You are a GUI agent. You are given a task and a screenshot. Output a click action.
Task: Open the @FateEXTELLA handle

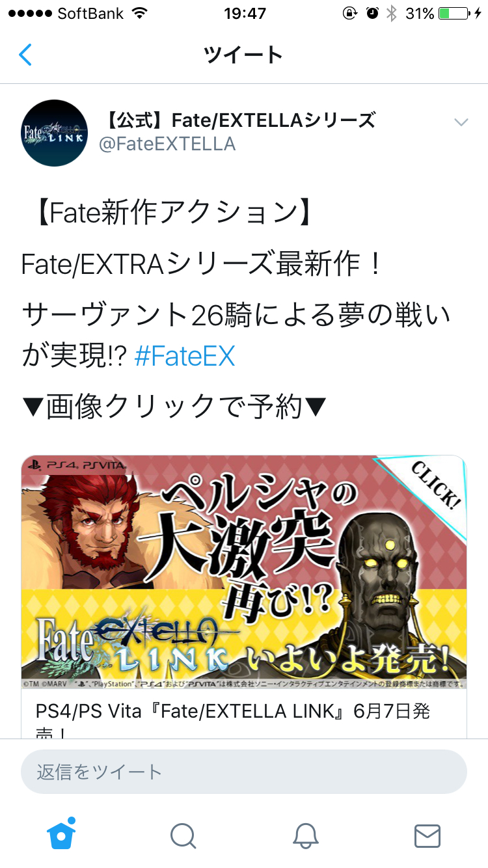[167, 144]
